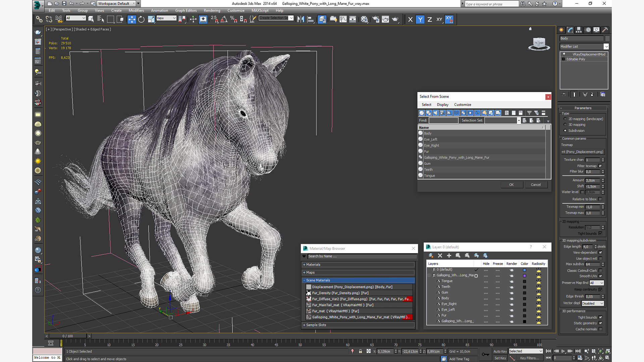Enable the Use object mtl checkbox
This screenshot has height=362, width=644.
tap(600, 258)
